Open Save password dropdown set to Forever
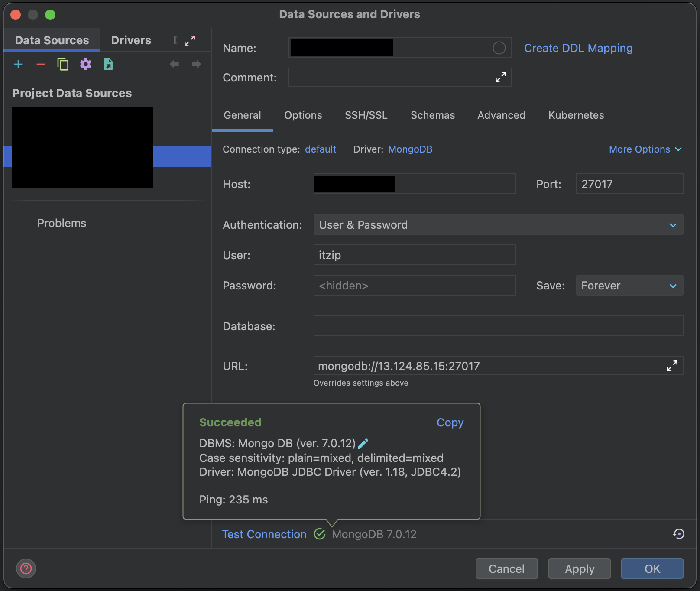This screenshot has height=591, width=700. pyautogui.click(x=629, y=286)
